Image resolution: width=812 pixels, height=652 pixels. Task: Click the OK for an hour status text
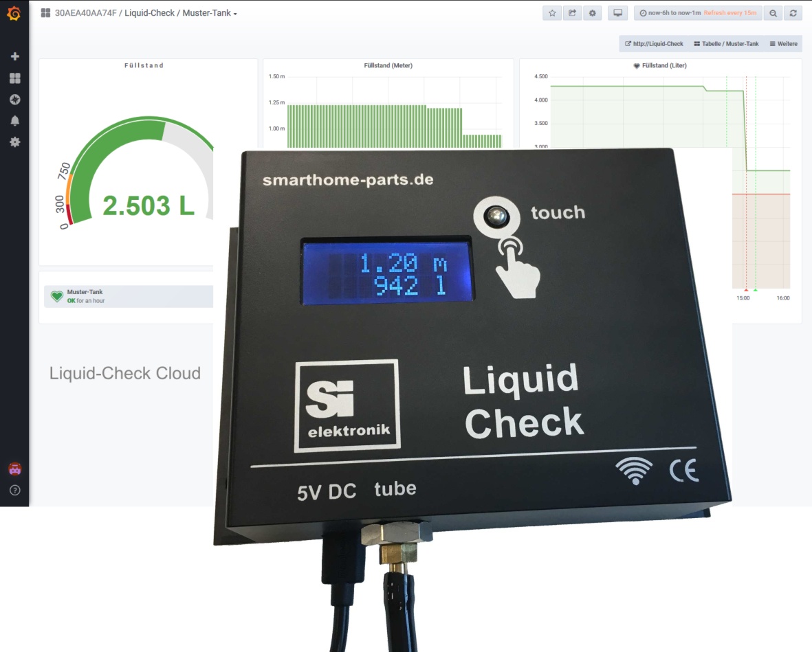(86, 301)
